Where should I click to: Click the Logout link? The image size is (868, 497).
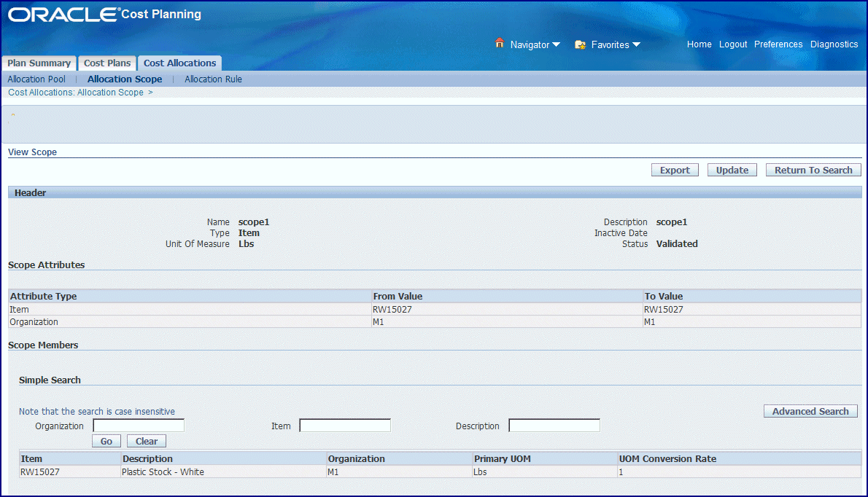[733, 44]
